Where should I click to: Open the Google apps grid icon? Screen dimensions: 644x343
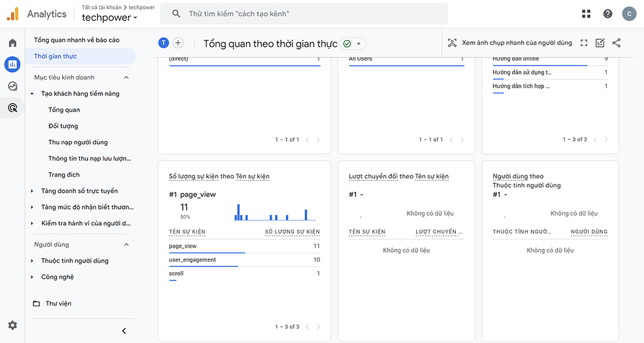coord(586,14)
